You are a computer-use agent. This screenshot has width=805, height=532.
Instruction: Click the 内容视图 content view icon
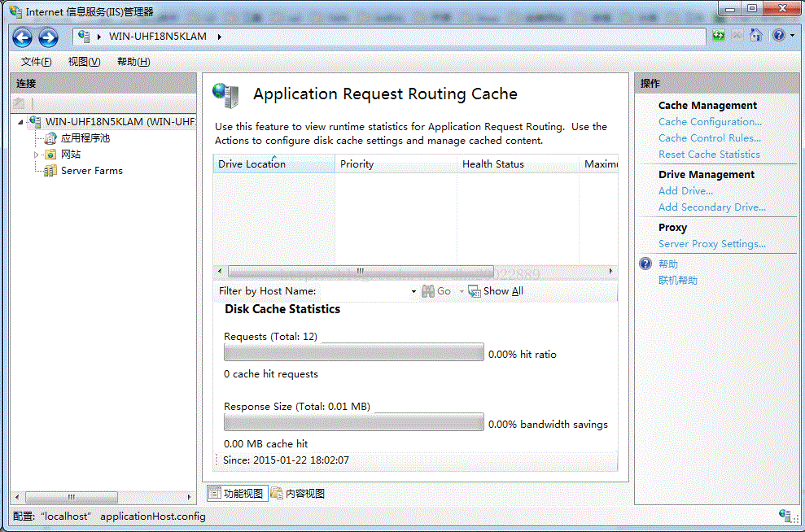click(277, 494)
